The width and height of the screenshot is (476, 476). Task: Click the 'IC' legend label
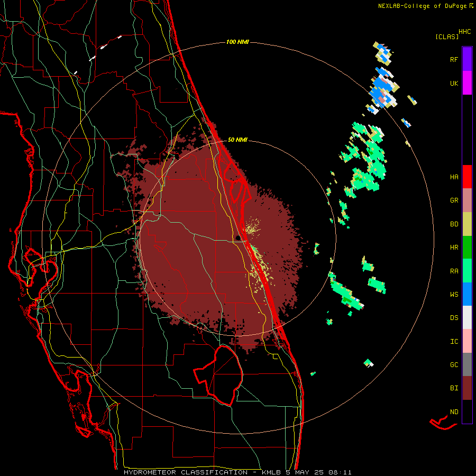click(x=454, y=342)
